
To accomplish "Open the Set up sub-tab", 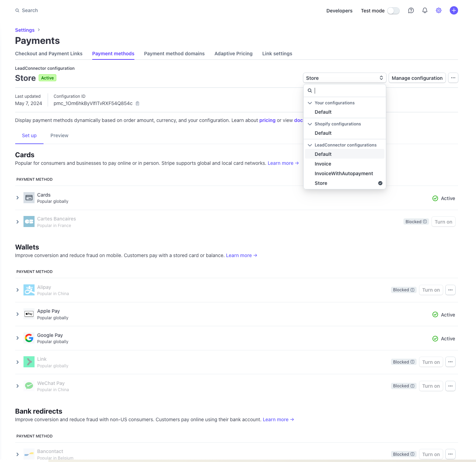I will tap(29, 135).
